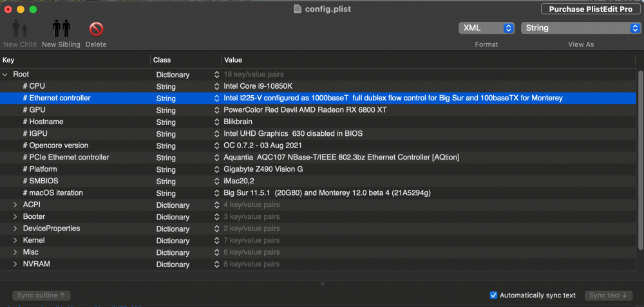Image resolution: width=644 pixels, height=307 pixels.
Task: Click value Intel Core i9-10850K
Action: tap(258, 87)
